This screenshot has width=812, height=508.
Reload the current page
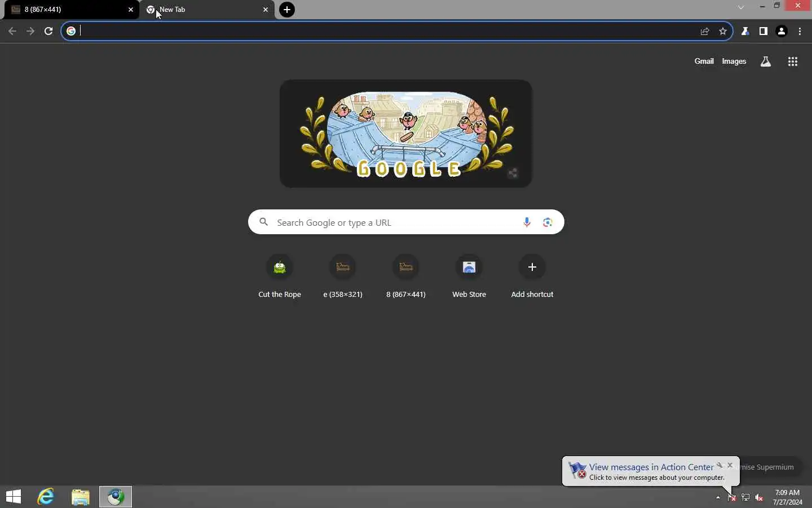[x=48, y=31]
